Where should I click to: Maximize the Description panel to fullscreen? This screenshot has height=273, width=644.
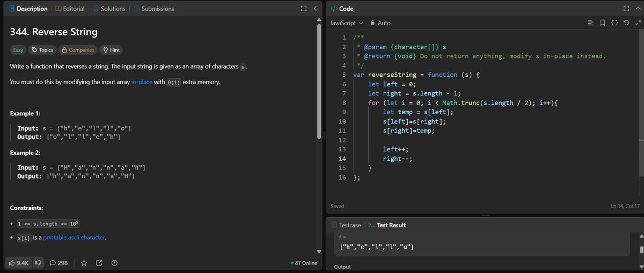tap(303, 9)
